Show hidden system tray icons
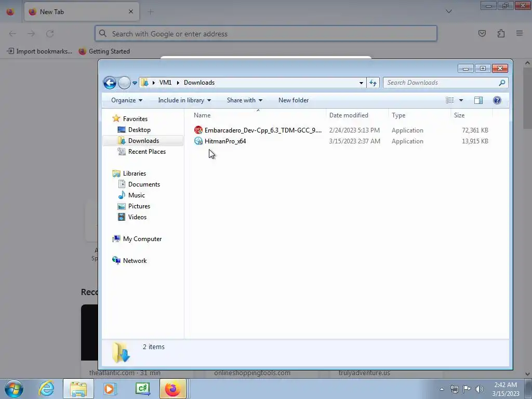 [x=442, y=389]
